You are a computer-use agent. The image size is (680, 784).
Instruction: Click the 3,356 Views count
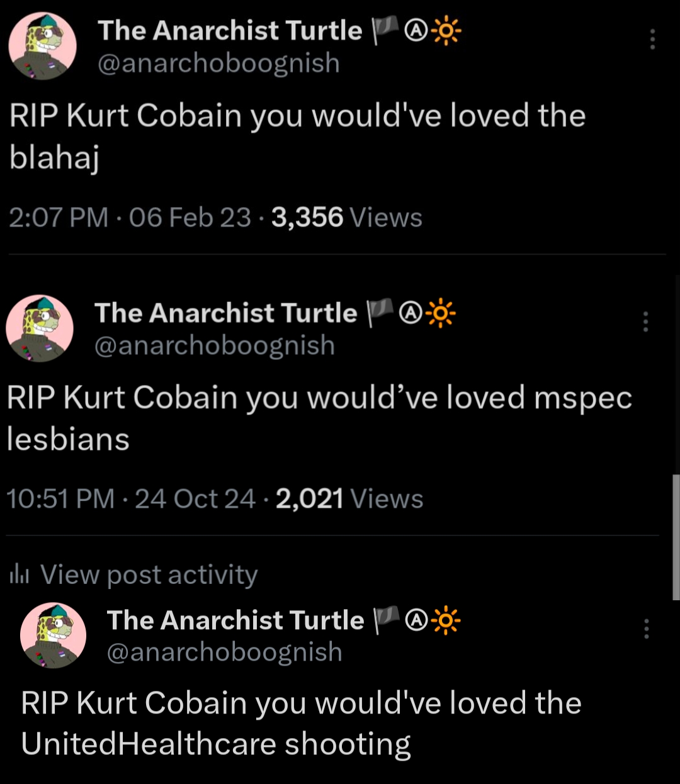pyautogui.click(x=347, y=217)
